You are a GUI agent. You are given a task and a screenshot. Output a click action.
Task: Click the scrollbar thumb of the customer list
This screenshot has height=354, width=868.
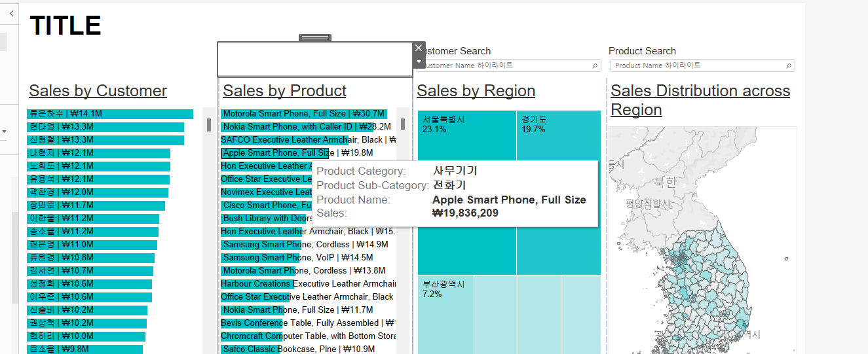[x=209, y=125]
